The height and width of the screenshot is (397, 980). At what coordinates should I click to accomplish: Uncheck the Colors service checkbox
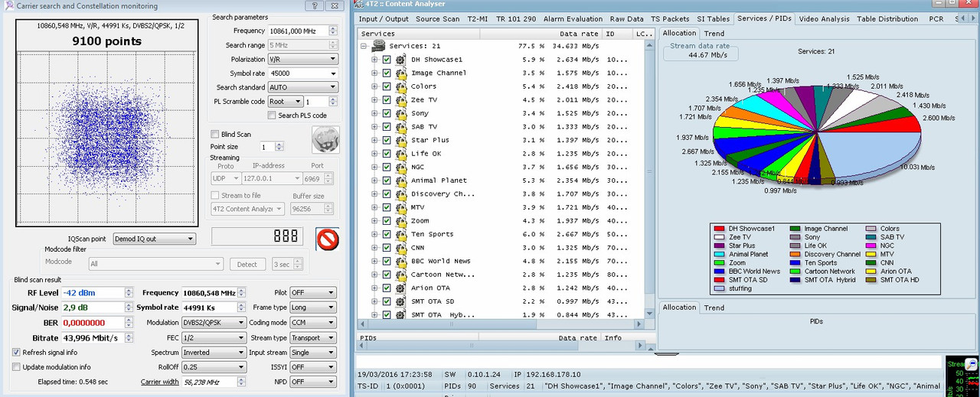click(387, 86)
